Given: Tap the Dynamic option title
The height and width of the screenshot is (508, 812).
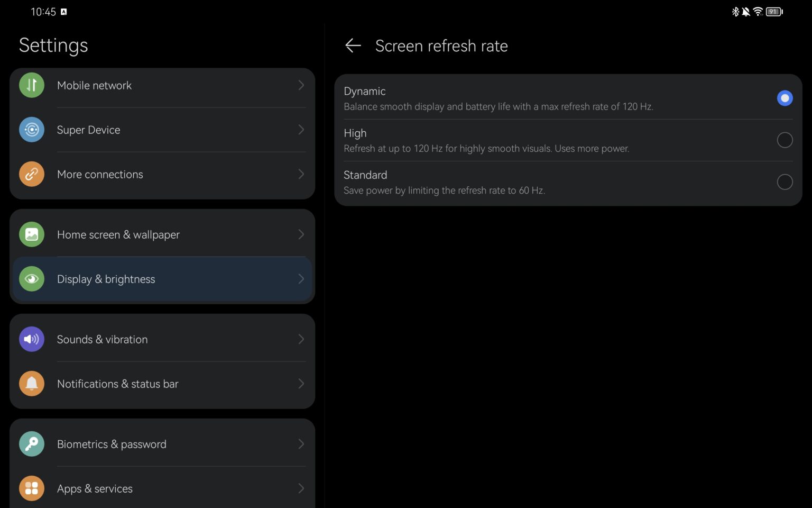Looking at the screenshot, I should 365,92.
